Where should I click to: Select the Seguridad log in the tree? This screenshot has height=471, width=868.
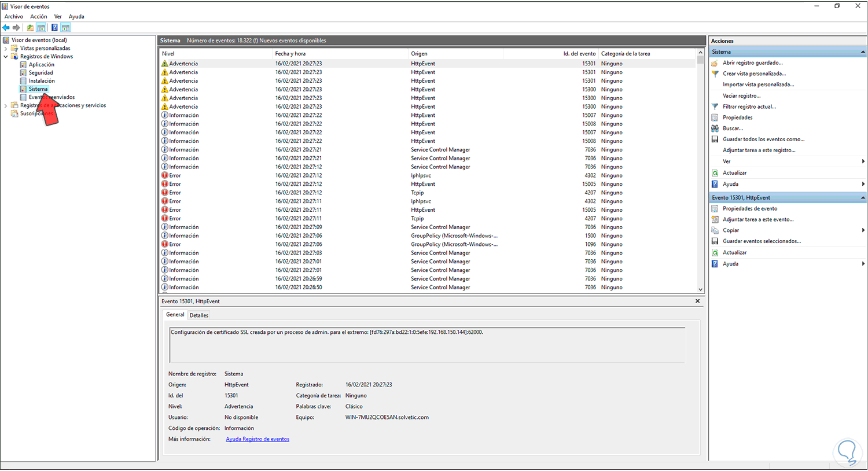pos(39,72)
